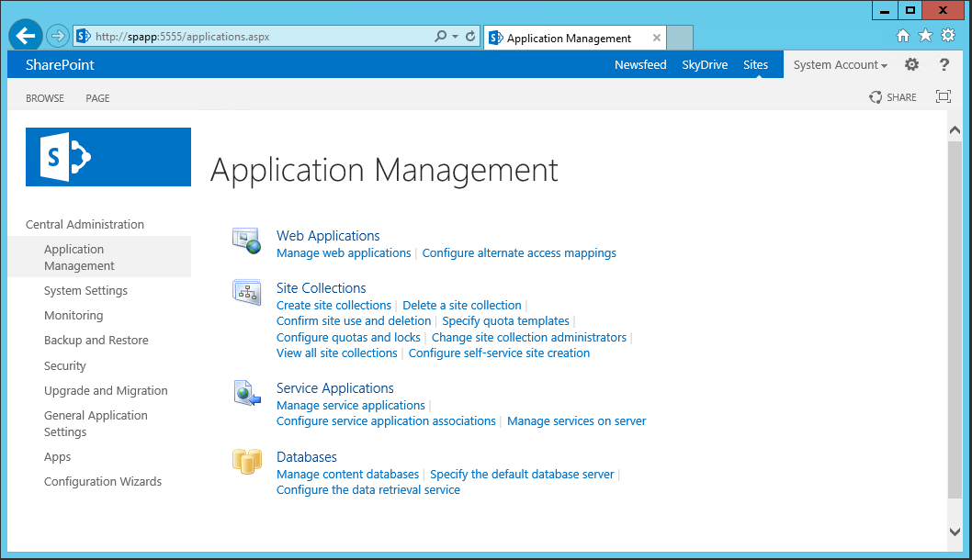This screenshot has width=972, height=560.
Task: Click the Service Applications section icon
Action: tap(247, 393)
